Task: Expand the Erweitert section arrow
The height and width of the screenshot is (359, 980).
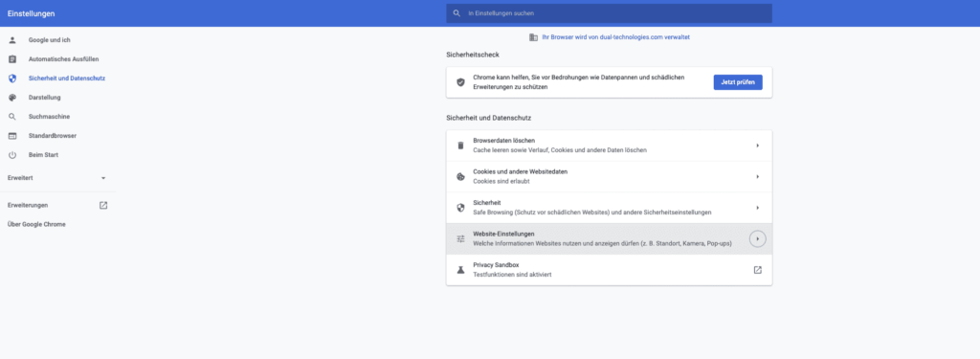Action: pos(103,178)
